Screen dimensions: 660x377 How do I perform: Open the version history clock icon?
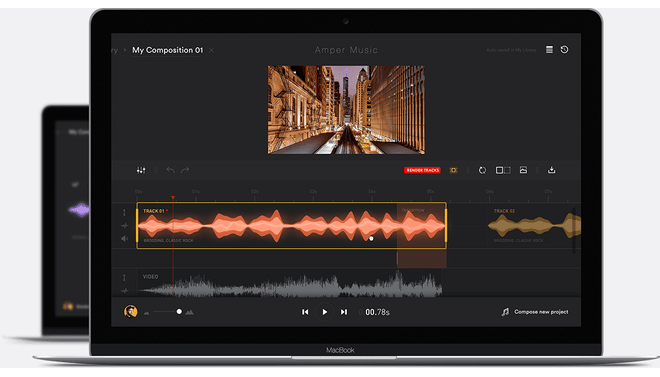[x=564, y=50]
